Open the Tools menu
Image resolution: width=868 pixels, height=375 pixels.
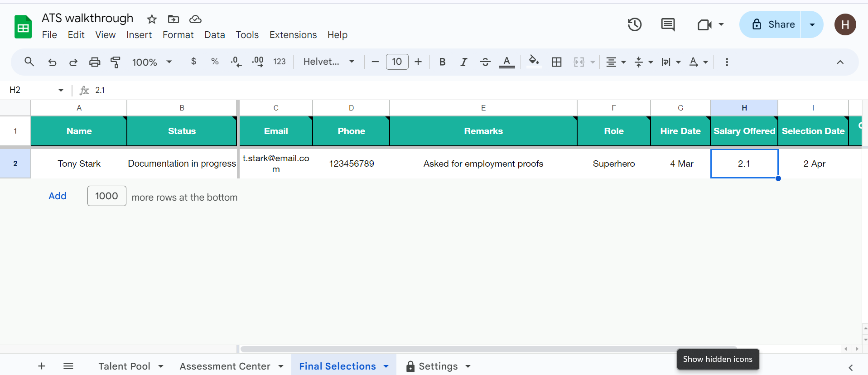pyautogui.click(x=247, y=35)
